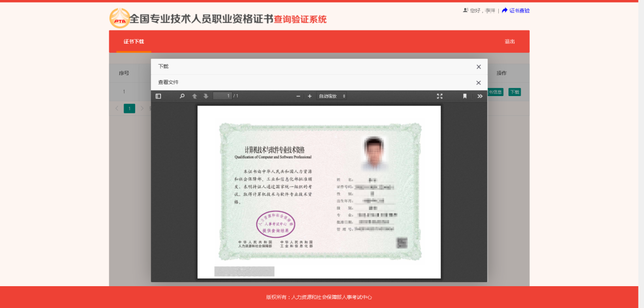Expand pagination with the left chevron arrow
Viewport: 644px width, 308px height.
[116, 108]
